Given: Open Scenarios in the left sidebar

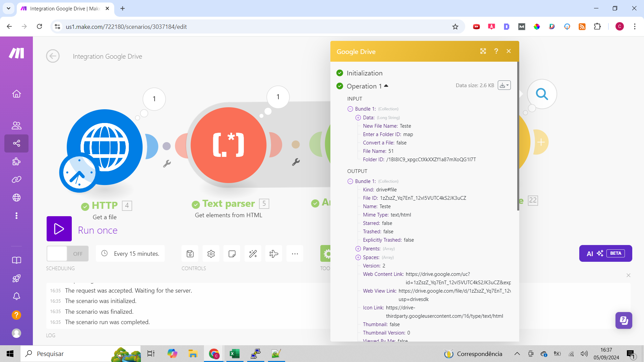Looking at the screenshot, I should click(16, 143).
